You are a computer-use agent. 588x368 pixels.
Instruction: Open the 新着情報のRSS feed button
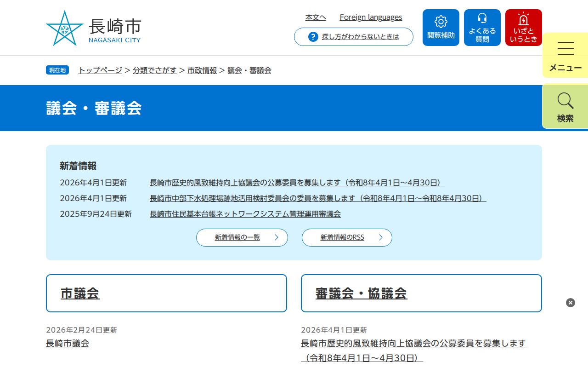(x=346, y=237)
